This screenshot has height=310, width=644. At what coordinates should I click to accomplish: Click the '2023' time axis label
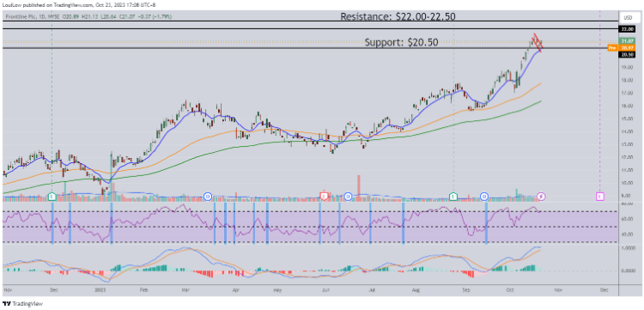[x=101, y=290]
